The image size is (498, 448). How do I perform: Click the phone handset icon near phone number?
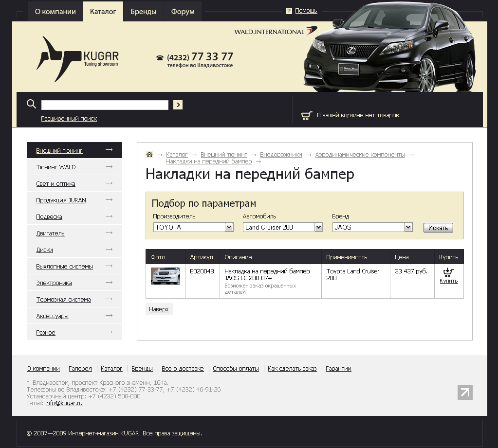point(160,58)
